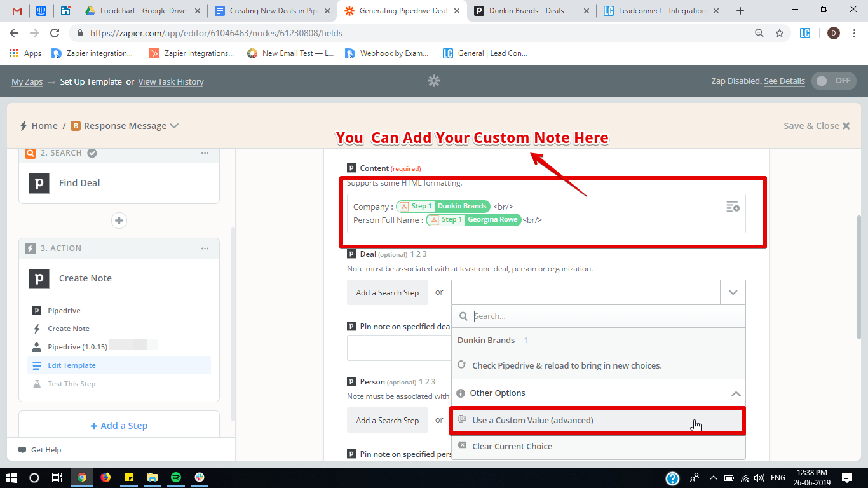Open Spotify from taskbar

tap(176, 478)
